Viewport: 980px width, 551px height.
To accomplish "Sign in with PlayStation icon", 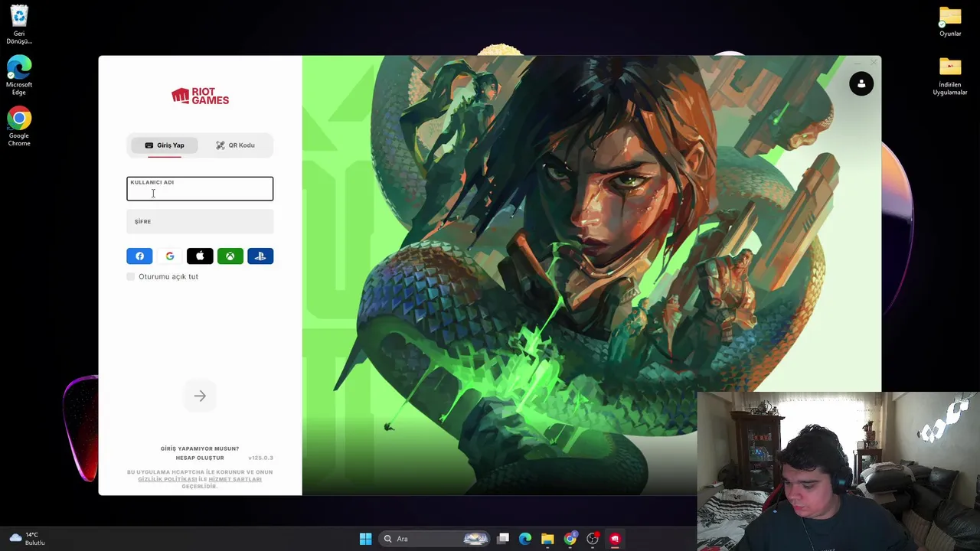I will (260, 256).
